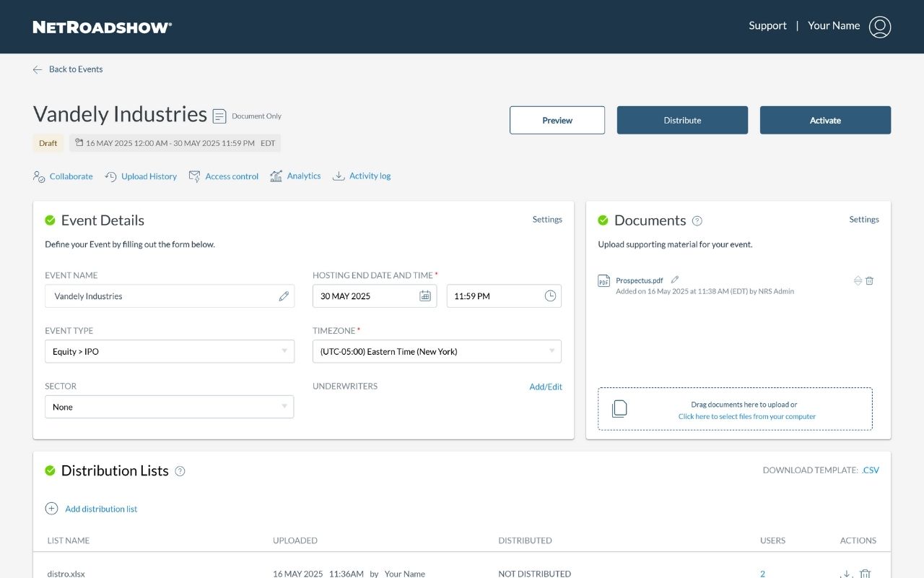
Task: Click the Preview button
Action: [x=557, y=120]
